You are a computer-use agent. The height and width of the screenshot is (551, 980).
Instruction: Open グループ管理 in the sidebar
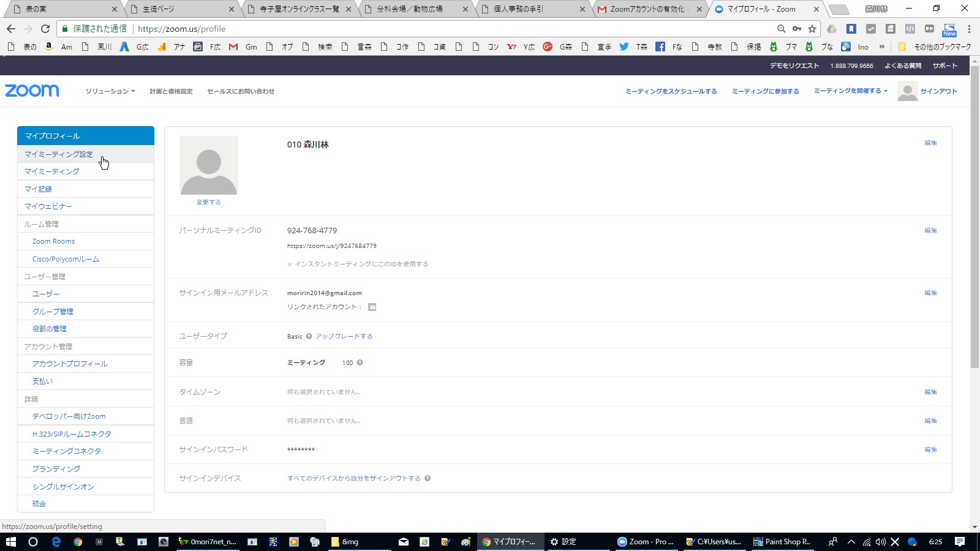click(86, 312)
